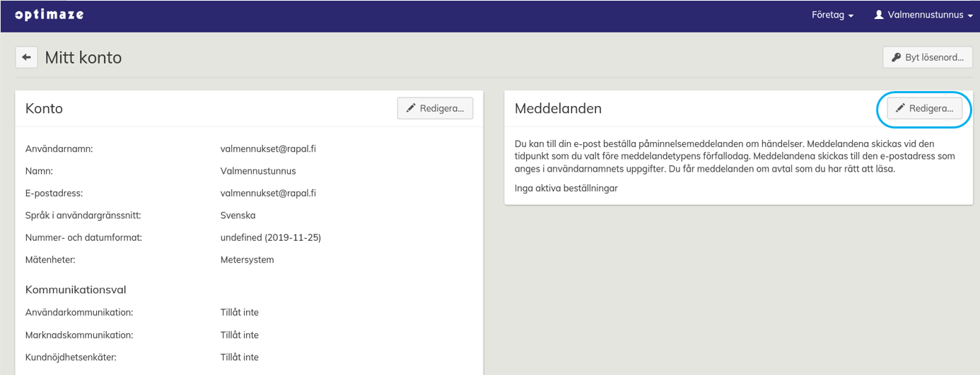This screenshot has width=980, height=375.
Task: Edit notifications with Meddelanden's Redigera button
Action: (924, 109)
